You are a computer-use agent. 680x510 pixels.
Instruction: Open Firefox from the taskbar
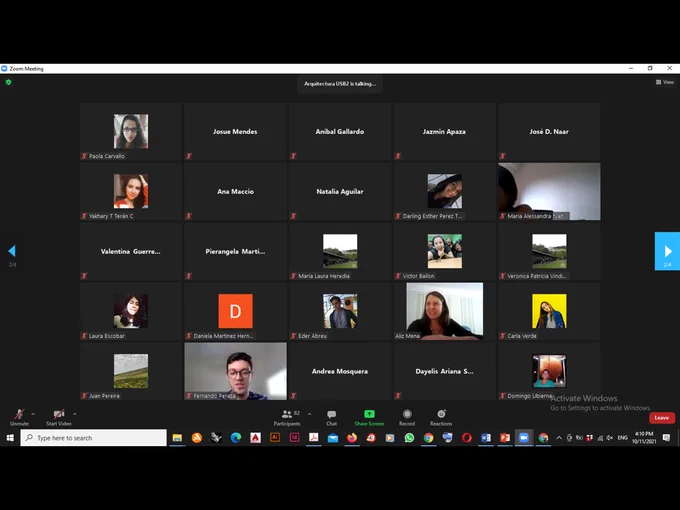click(x=352, y=438)
